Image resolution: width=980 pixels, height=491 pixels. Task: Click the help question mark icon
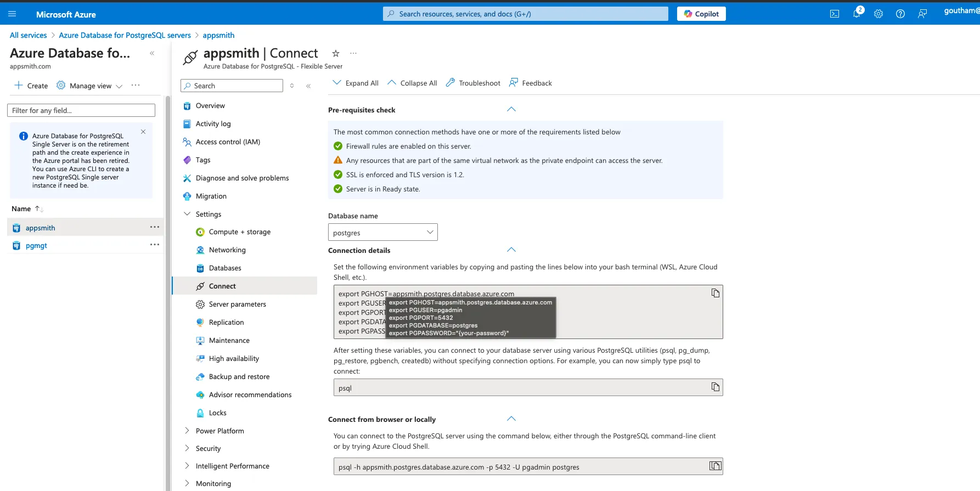tap(900, 14)
